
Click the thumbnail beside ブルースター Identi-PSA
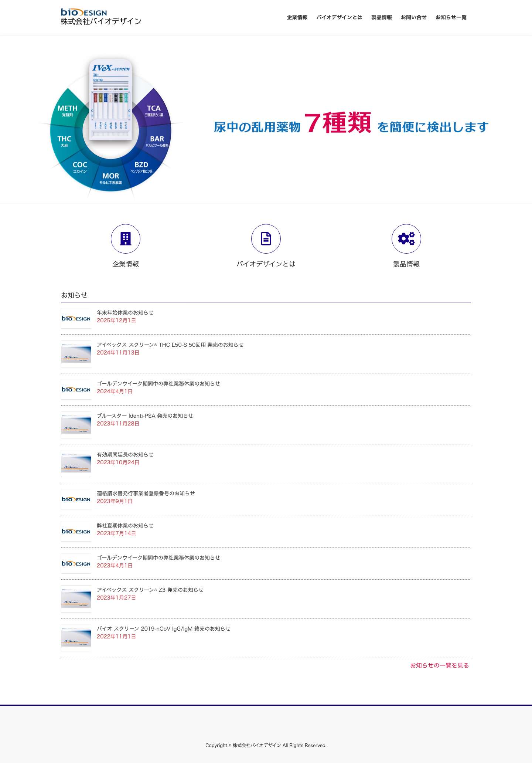[76, 425]
